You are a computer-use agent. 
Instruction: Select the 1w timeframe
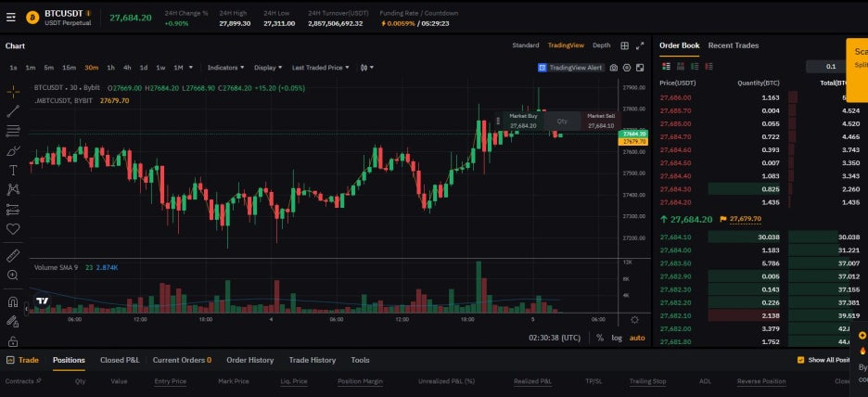[x=160, y=68]
